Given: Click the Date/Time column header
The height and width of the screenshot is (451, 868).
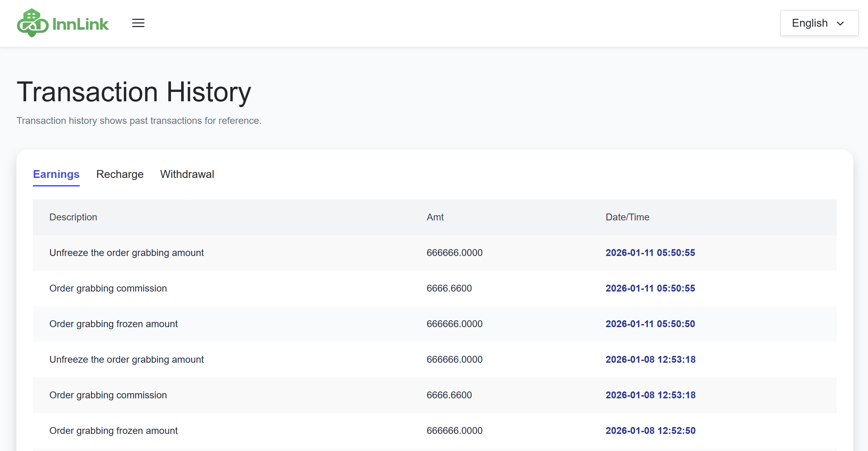Looking at the screenshot, I should (627, 217).
